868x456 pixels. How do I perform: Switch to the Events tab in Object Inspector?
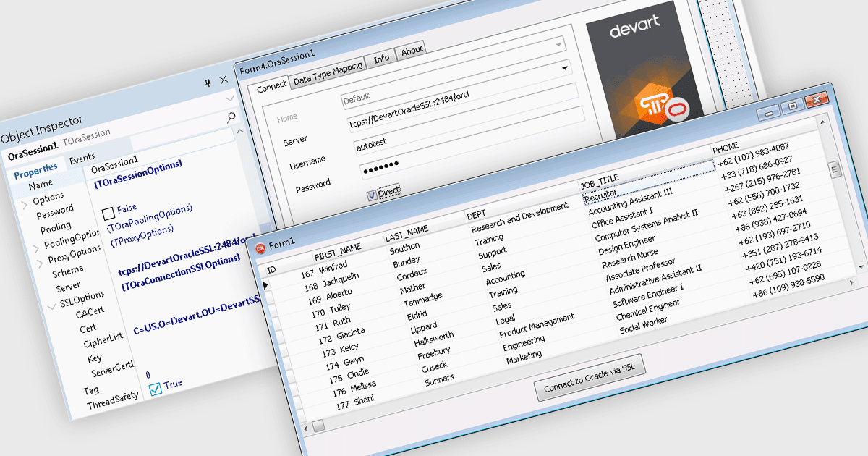coord(82,159)
